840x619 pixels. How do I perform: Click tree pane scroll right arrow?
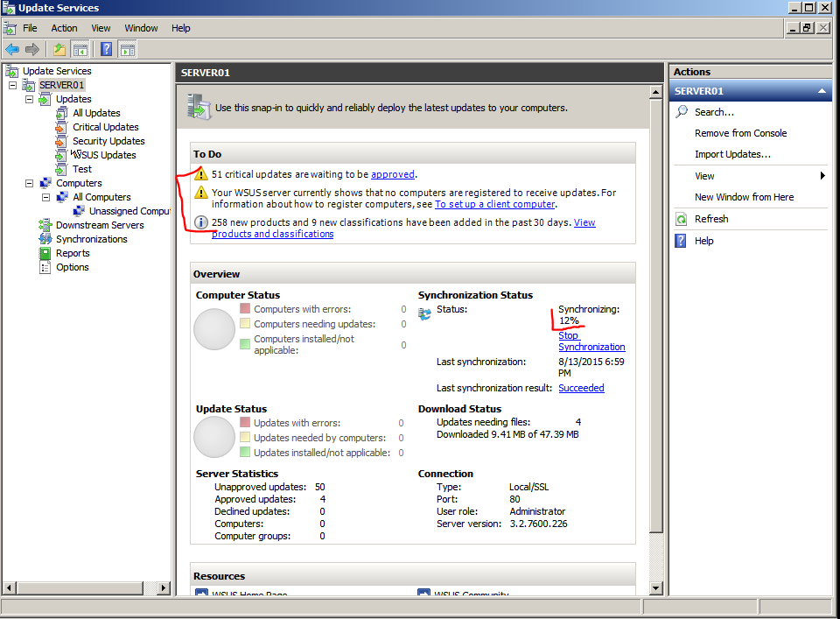pyautogui.click(x=164, y=587)
